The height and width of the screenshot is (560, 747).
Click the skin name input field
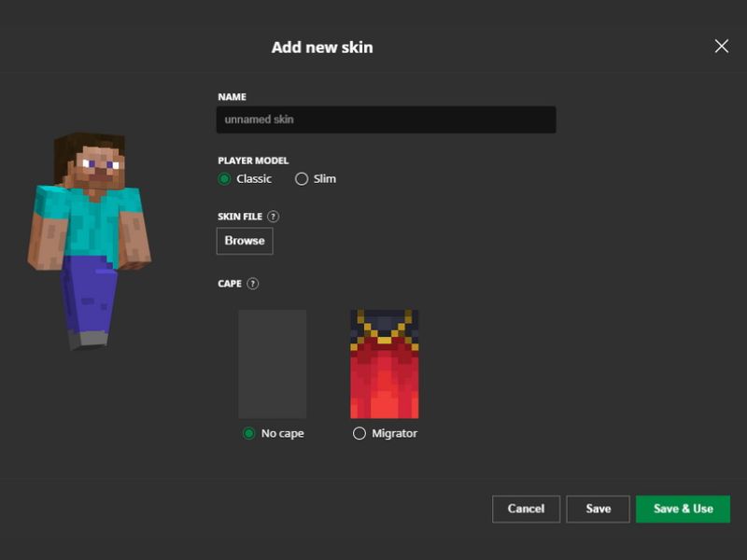pos(386,119)
